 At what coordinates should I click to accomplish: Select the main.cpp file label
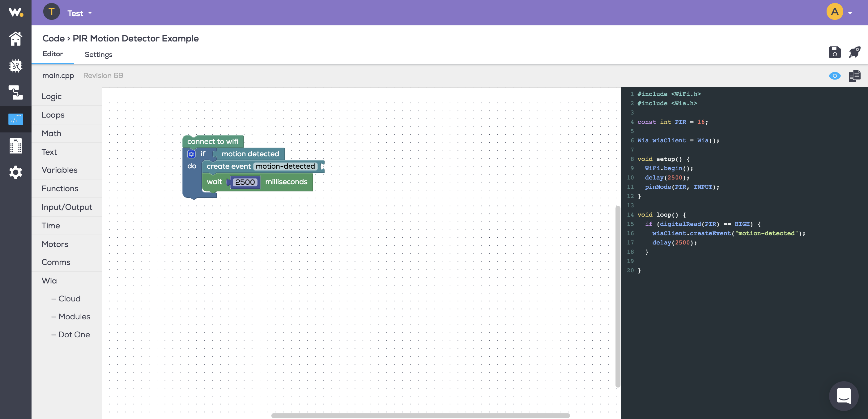point(58,76)
